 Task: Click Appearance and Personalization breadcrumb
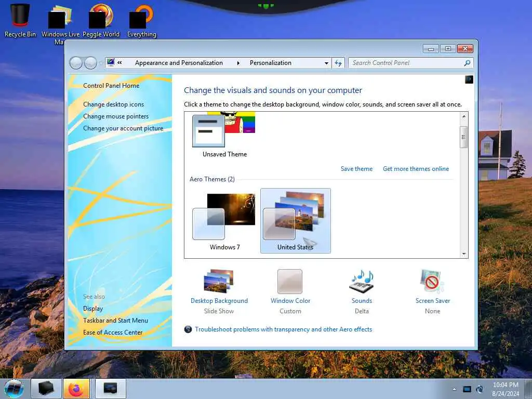(x=179, y=63)
